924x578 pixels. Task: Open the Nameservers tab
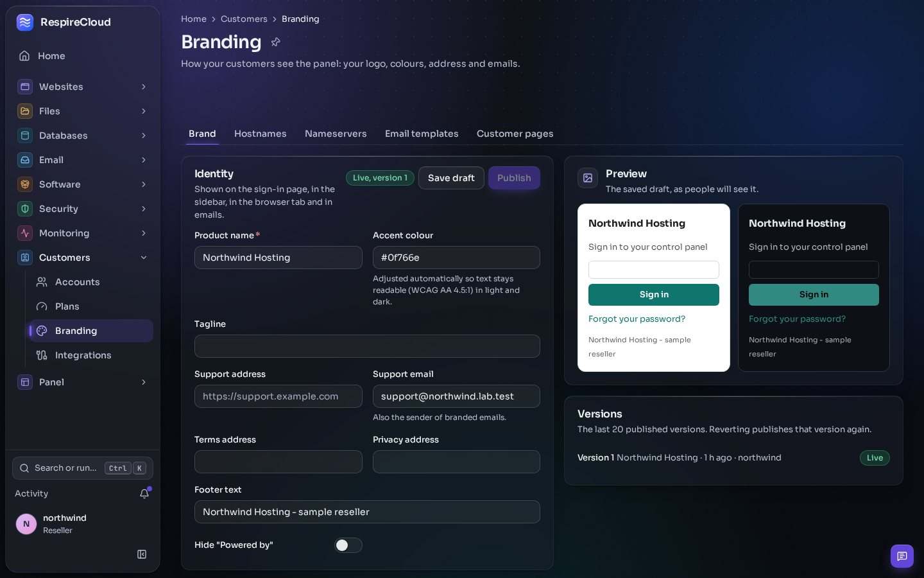click(336, 134)
